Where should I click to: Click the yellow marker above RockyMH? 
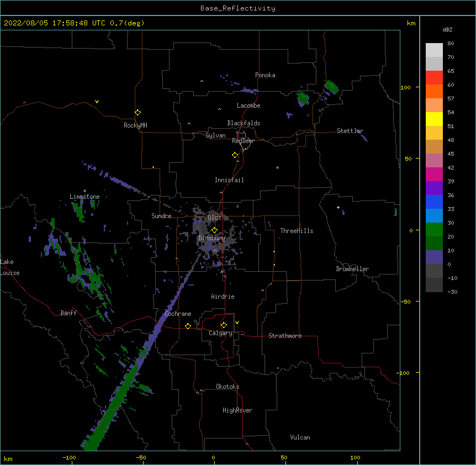138,112
